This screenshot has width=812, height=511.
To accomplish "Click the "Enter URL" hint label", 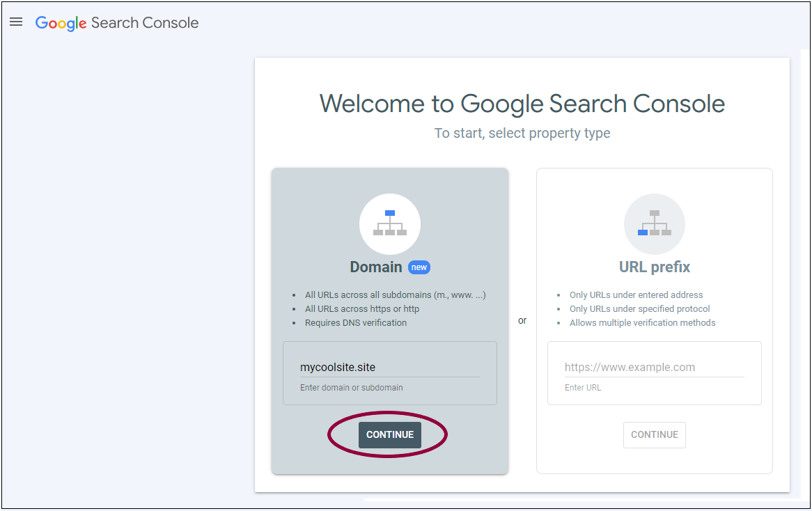I will [583, 388].
